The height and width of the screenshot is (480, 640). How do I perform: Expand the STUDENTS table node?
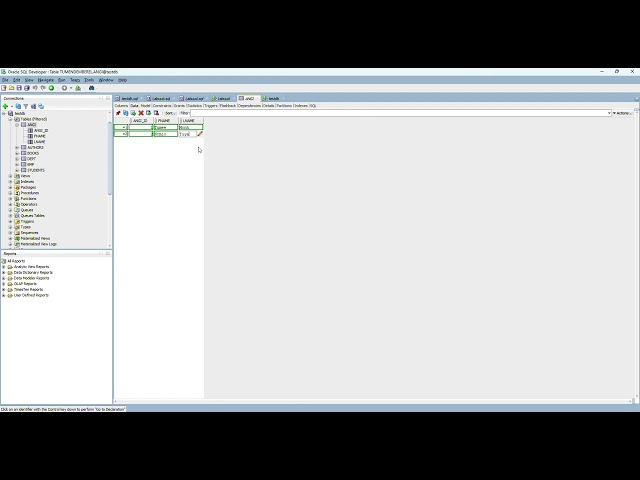(17, 170)
